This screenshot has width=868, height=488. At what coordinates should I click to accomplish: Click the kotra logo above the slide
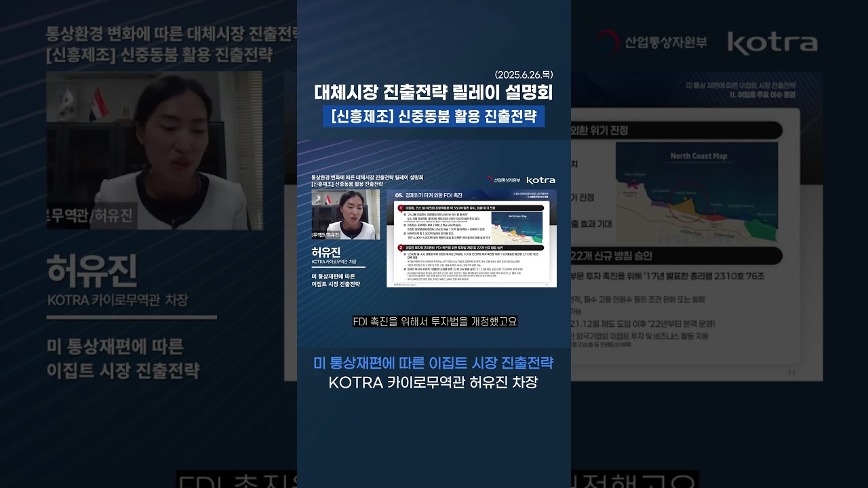540,180
